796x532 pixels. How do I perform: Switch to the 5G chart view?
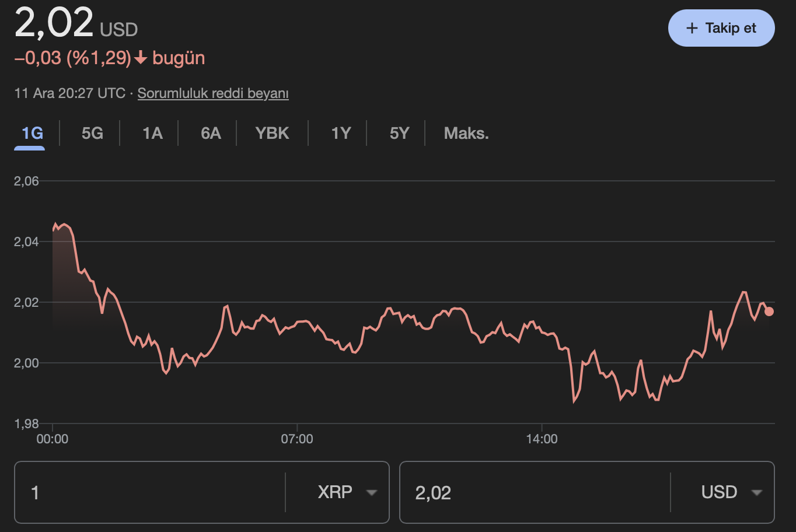91,133
